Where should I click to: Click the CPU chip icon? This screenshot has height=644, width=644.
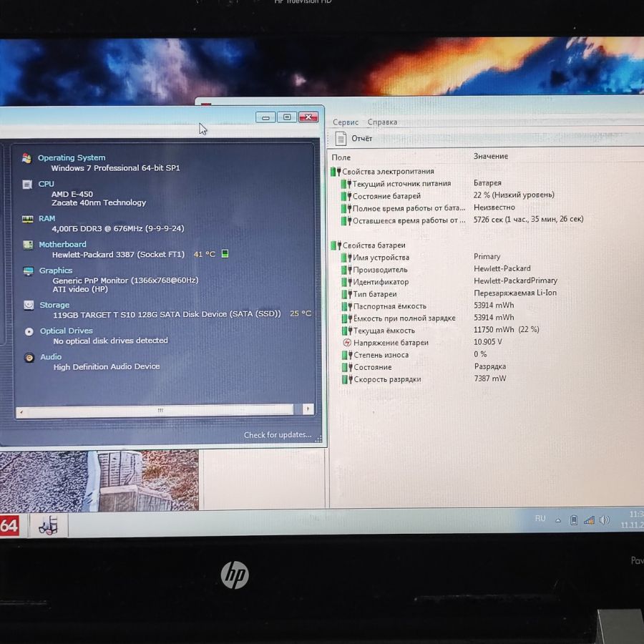(x=27, y=185)
